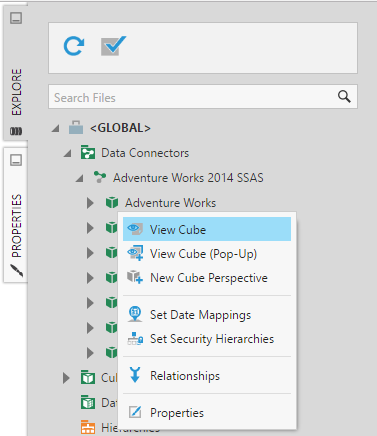Toggle the checkbox select icon in toolbar
This screenshot has width=377, height=436.
(113, 46)
